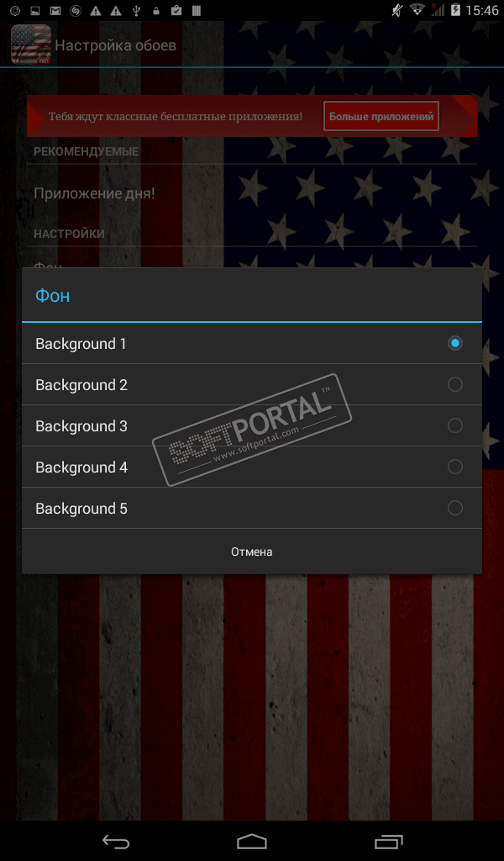Image resolution: width=504 pixels, height=861 pixels.
Task: Tap the battery charging icon
Action: (x=455, y=10)
